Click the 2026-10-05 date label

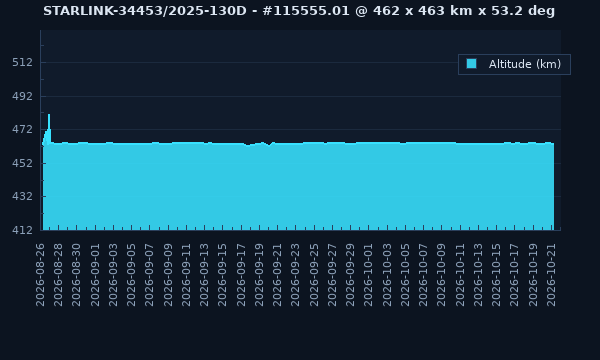[405, 275]
